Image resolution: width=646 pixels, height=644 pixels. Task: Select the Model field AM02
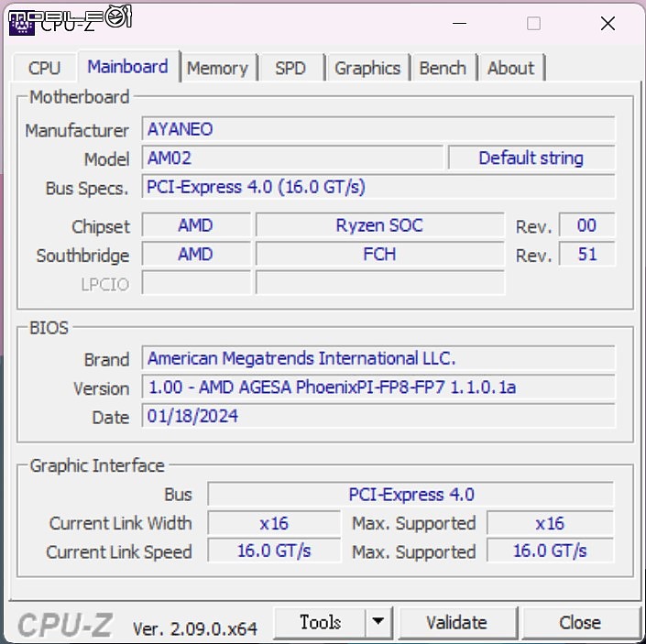click(x=292, y=158)
